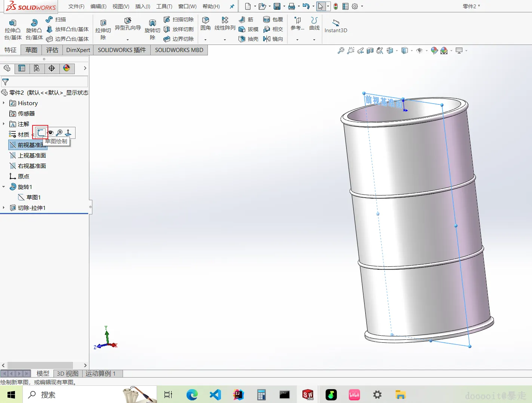Expand the History folder in the tree

pyautogui.click(x=4, y=103)
